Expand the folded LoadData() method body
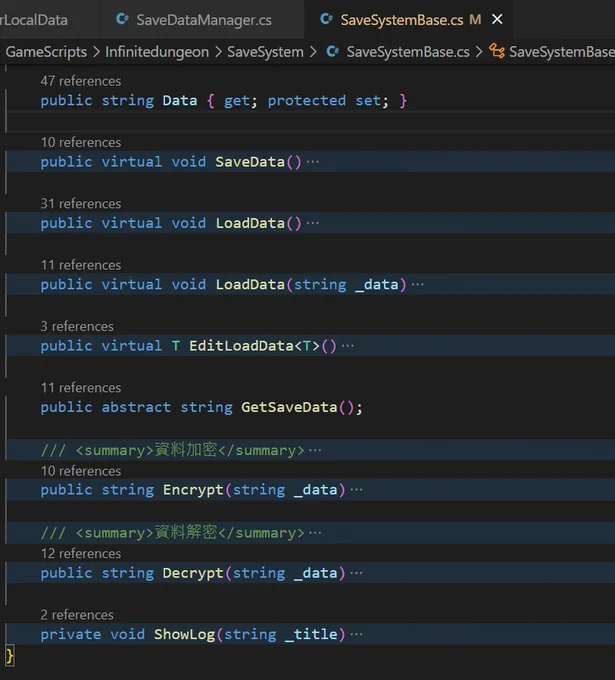This screenshot has height=680, width=615. click(x=313, y=223)
